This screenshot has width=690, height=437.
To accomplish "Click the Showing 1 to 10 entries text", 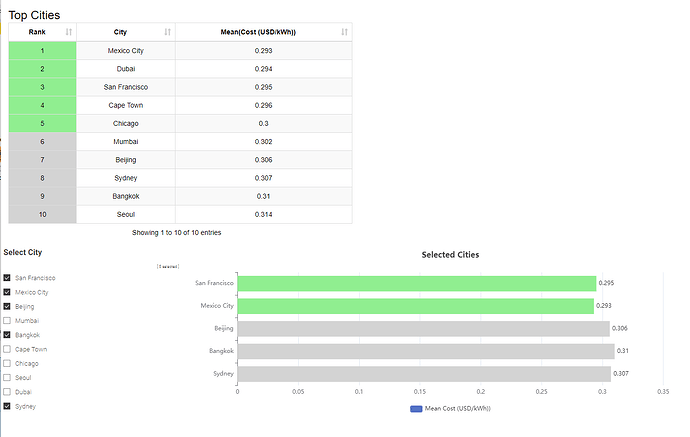I will click(176, 232).
